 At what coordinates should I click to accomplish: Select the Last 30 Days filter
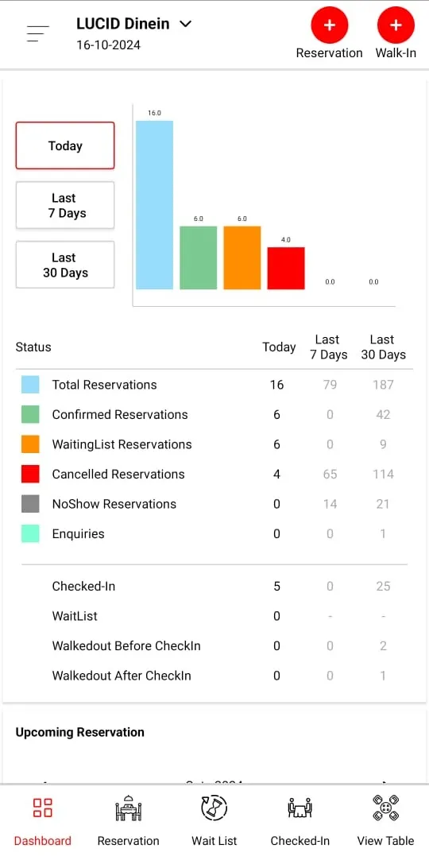65,265
